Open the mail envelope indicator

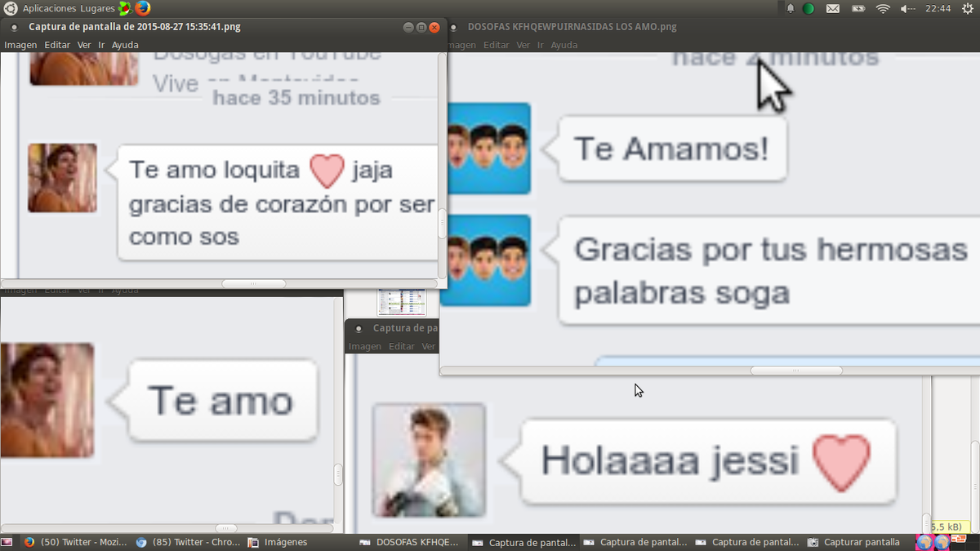click(x=832, y=8)
